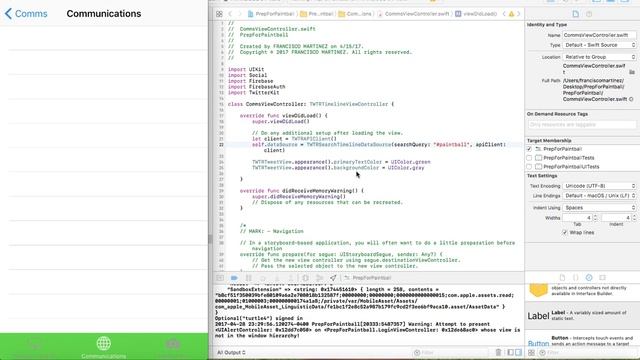Open Debug Memory Graph
Image resolution: width=640 pixels, height=360 pixels.
coord(319,278)
